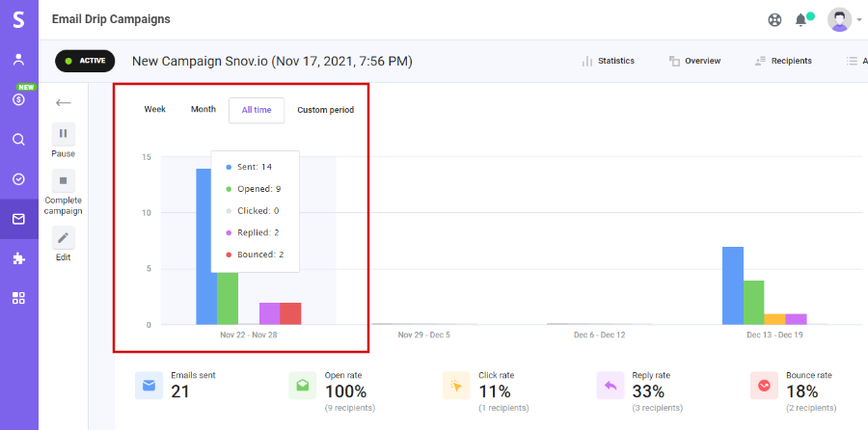Image resolution: width=868 pixels, height=430 pixels.
Task: Edit the campaign with the pencil button
Action: (63, 237)
